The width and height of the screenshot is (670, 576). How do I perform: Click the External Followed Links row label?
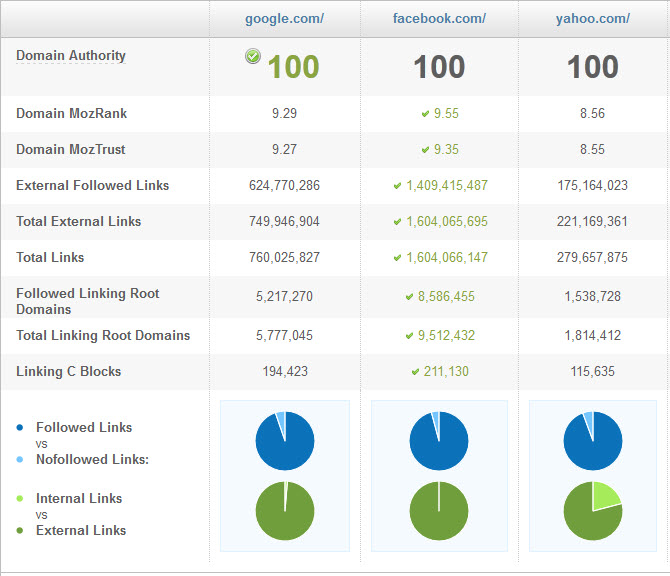click(92, 185)
